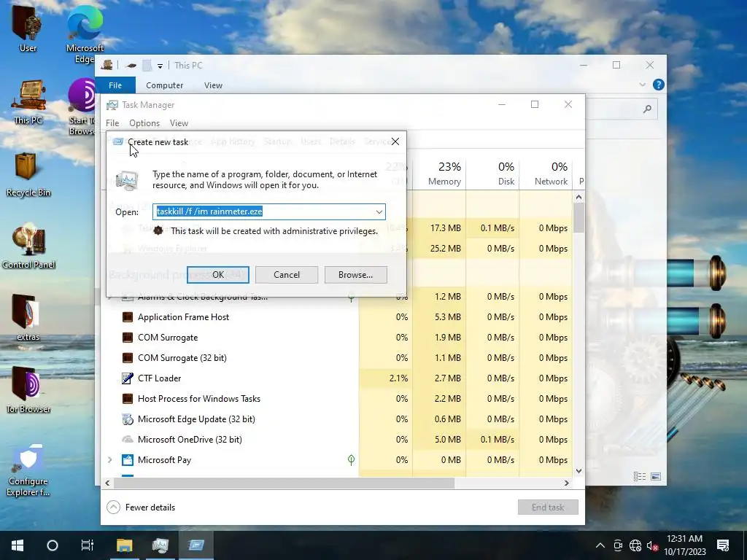
Task: Open the View ribbon tab in This PC
Action: [213, 85]
